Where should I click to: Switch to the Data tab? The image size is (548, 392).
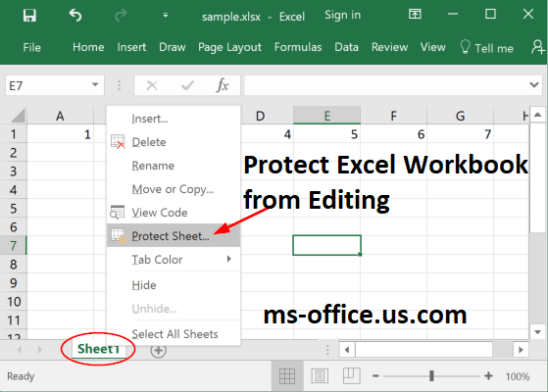coord(346,47)
